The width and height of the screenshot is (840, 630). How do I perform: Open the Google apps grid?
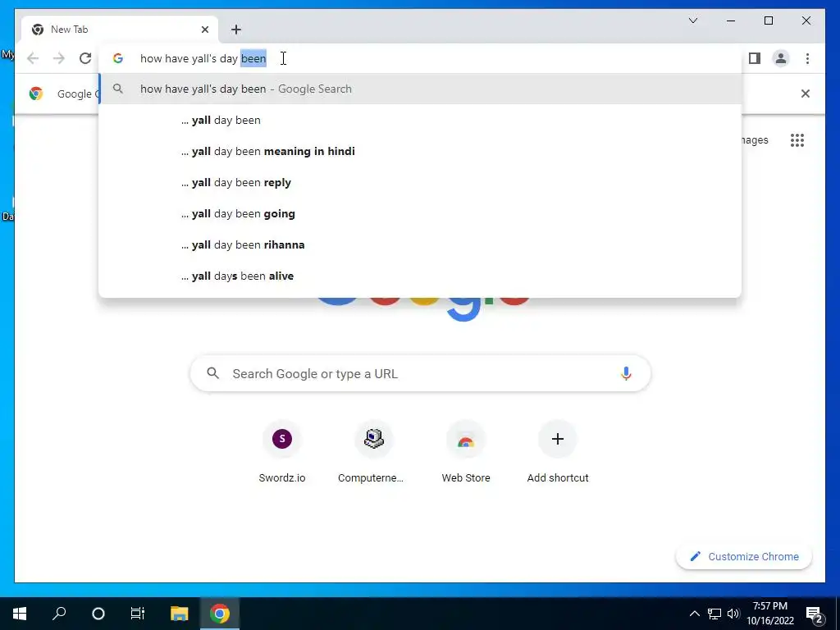[797, 140]
